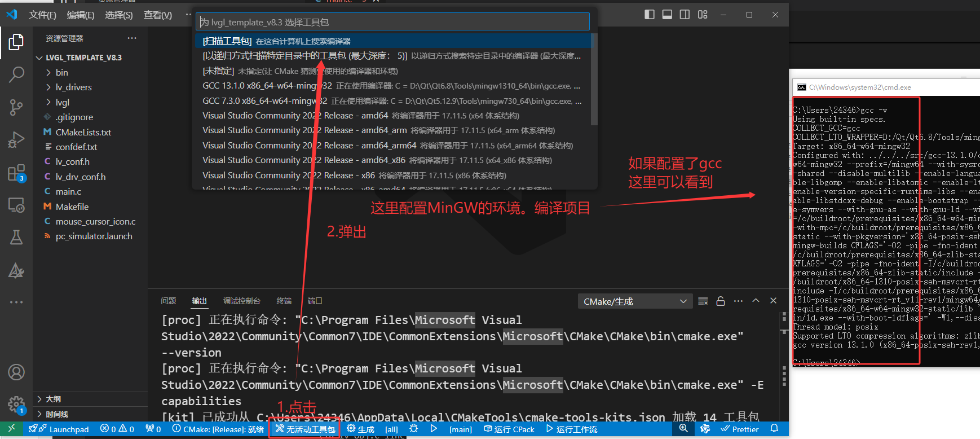Screen dimensions: 980x439
Task: Open explorer views and more actions menu
Action: (132, 38)
